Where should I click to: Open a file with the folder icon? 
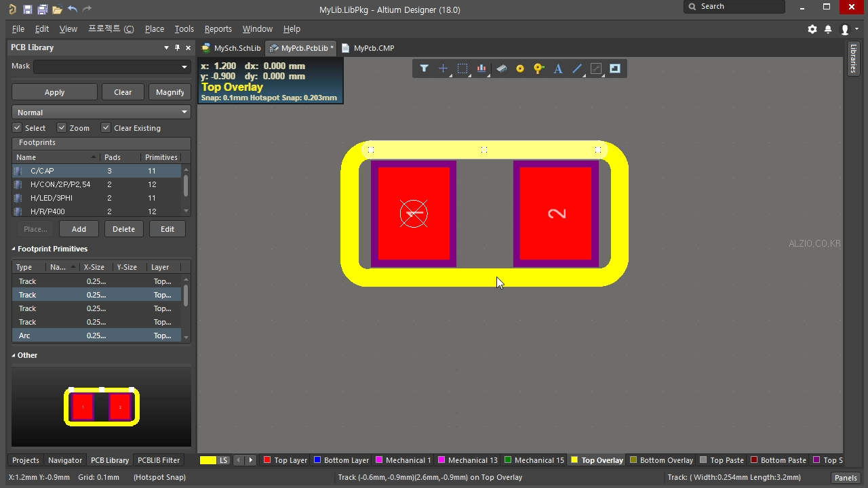coord(57,9)
